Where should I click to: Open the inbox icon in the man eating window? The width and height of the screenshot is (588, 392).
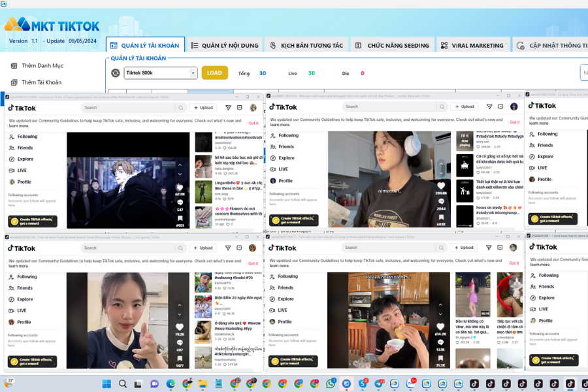[500, 248]
